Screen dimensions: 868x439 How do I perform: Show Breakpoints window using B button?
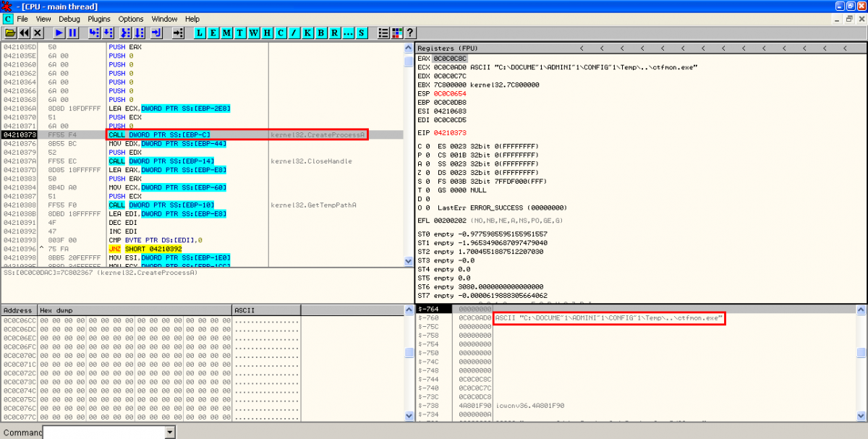[x=320, y=33]
